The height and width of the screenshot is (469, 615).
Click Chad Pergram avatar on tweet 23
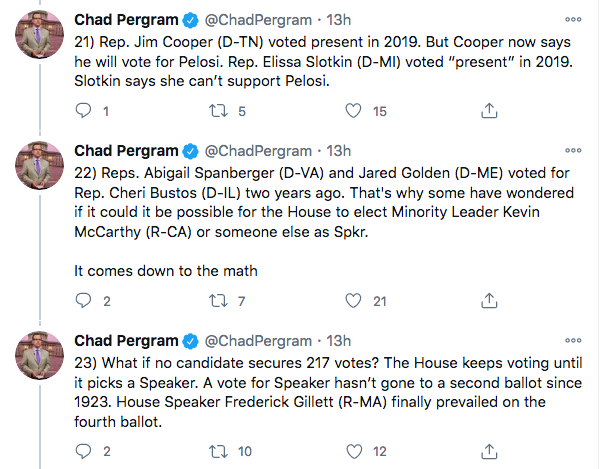click(39, 355)
